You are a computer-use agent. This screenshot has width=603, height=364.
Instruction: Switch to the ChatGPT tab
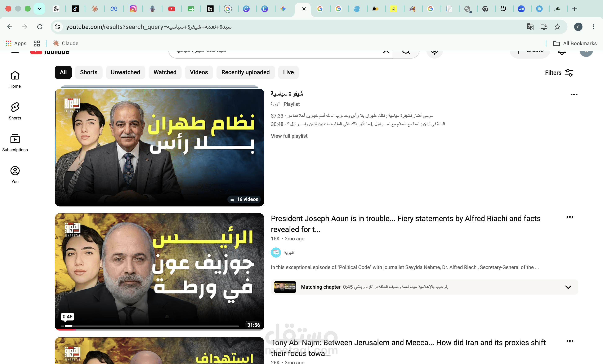pos(56,9)
